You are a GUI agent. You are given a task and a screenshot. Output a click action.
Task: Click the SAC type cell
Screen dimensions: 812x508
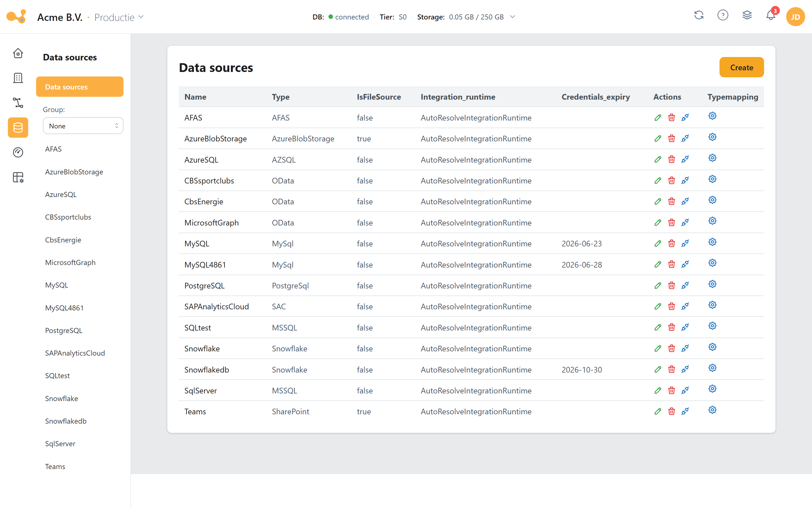tap(279, 306)
